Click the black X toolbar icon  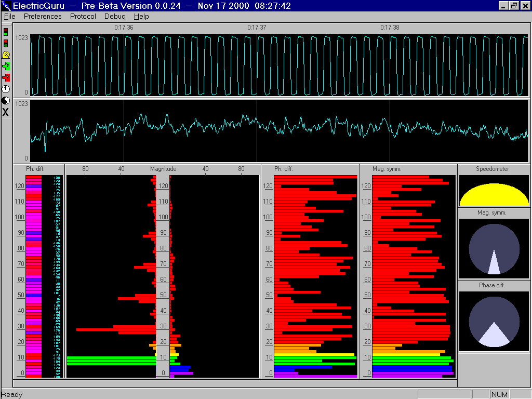[6, 112]
